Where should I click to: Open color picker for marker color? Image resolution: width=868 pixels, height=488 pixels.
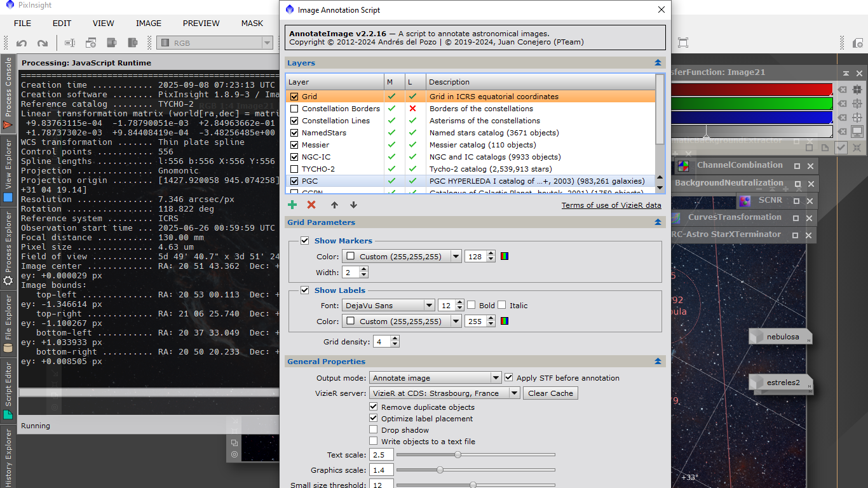tap(505, 257)
